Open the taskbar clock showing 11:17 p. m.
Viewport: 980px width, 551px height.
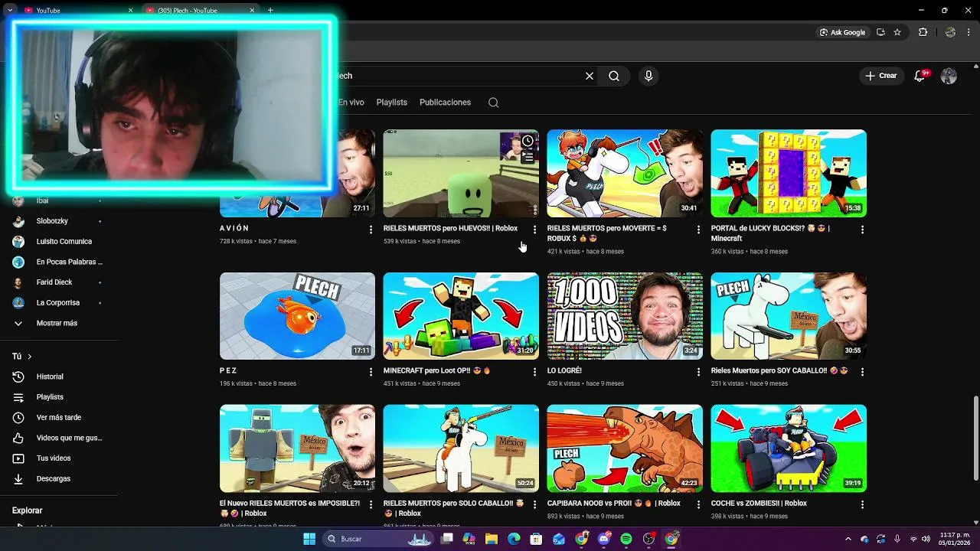point(954,539)
